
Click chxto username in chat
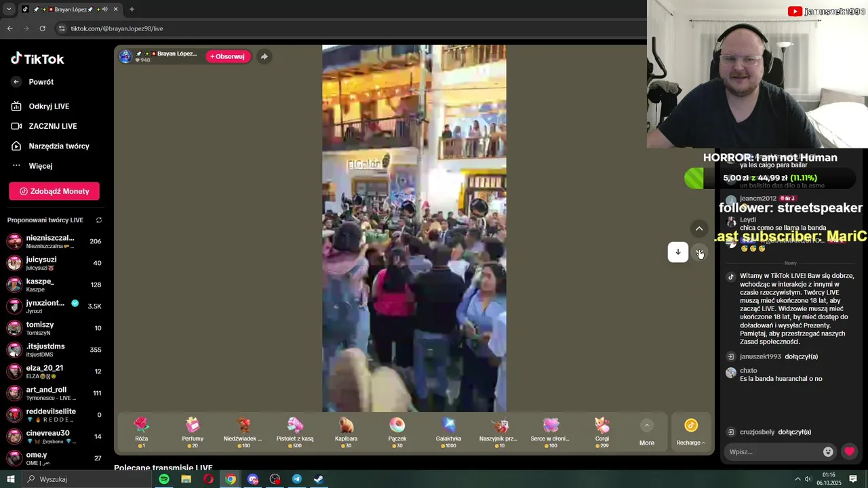(749, 371)
